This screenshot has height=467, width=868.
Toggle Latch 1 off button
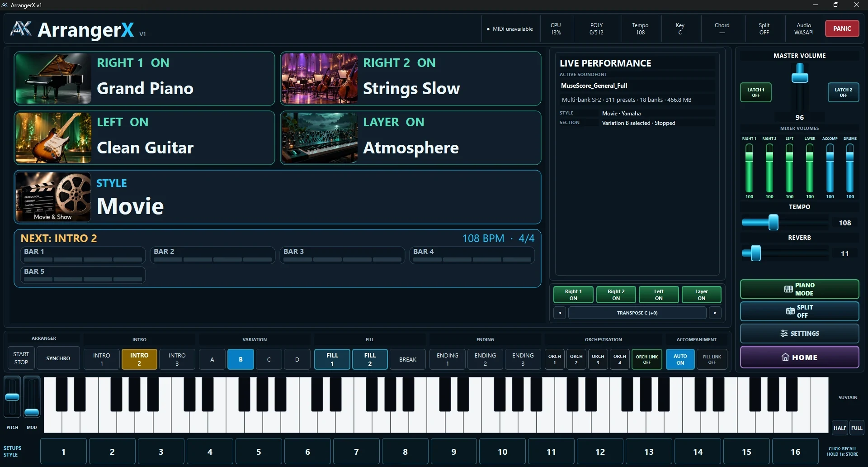[755, 92]
